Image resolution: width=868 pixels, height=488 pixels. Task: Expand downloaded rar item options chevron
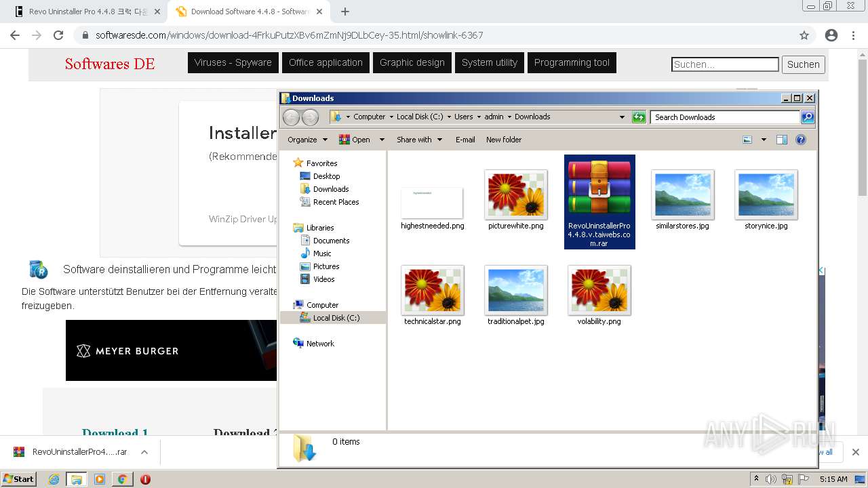pos(144,452)
